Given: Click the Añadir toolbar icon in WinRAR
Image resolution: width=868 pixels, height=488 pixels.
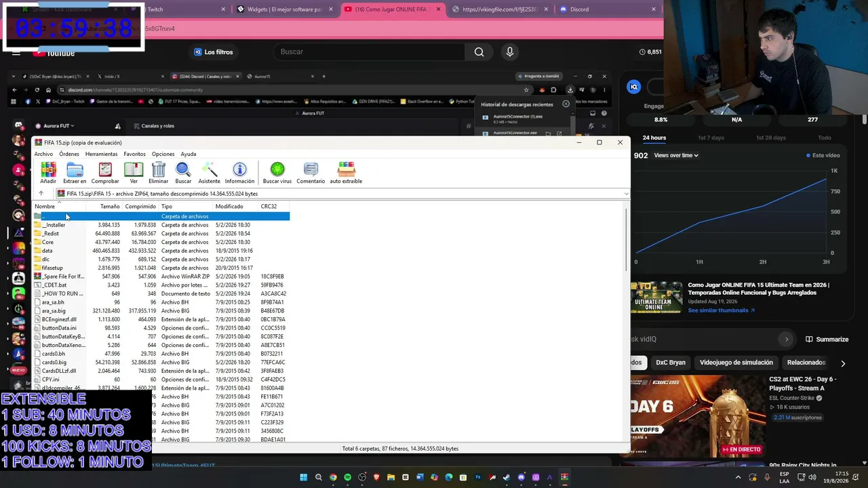Looking at the screenshot, I should pos(48,173).
